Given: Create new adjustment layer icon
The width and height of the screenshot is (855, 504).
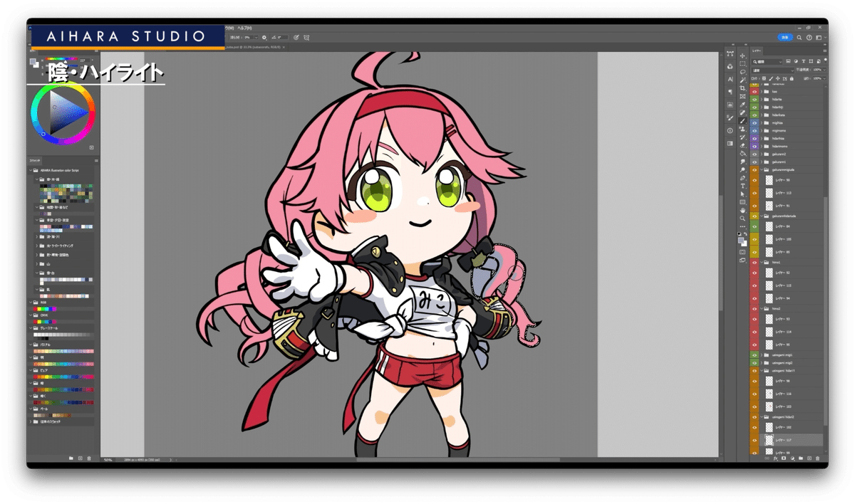Looking at the screenshot, I should [792, 458].
